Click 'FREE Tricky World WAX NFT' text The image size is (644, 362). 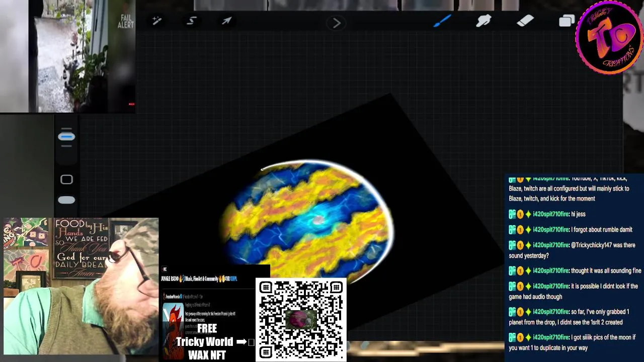[206, 342]
